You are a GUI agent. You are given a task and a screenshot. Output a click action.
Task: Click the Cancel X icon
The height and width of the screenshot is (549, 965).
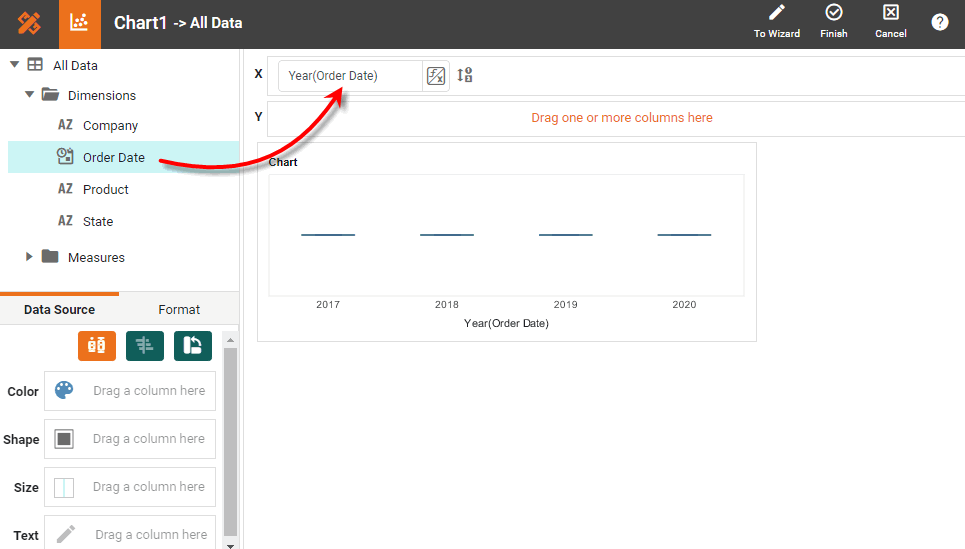click(x=890, y=13)
